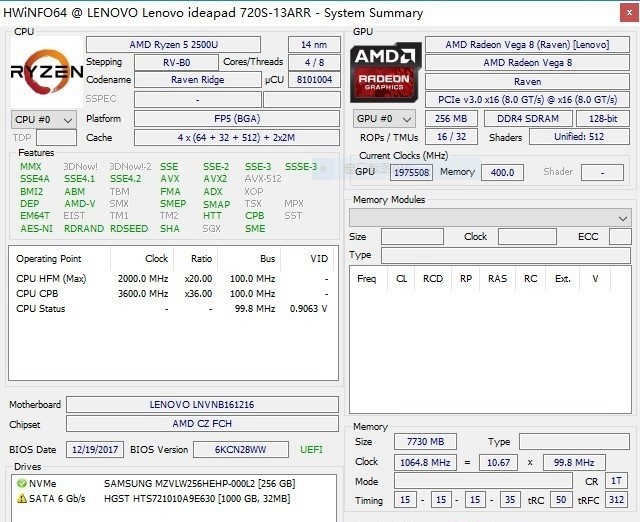
Task: Click the yellow warning SATA drive icon
Action: pyautogui.click(x=22, y=498)
